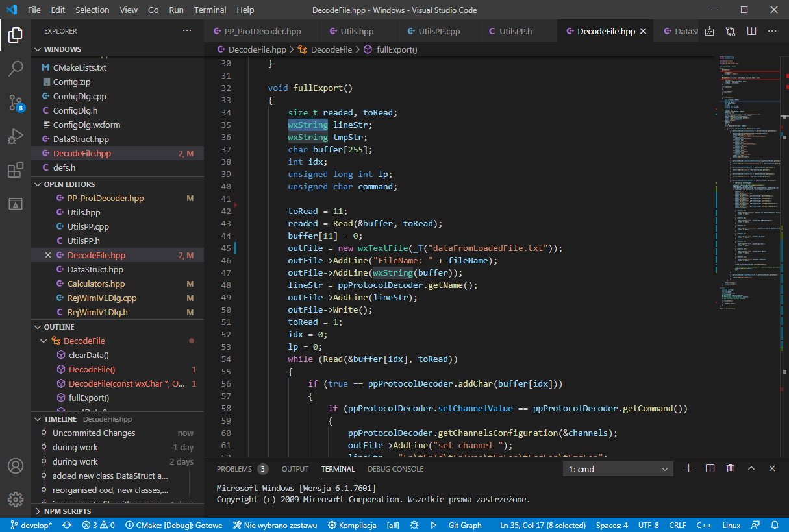Open notifications bell in status bar
This screenshot has height=532, width=789.
pos(775,526)
